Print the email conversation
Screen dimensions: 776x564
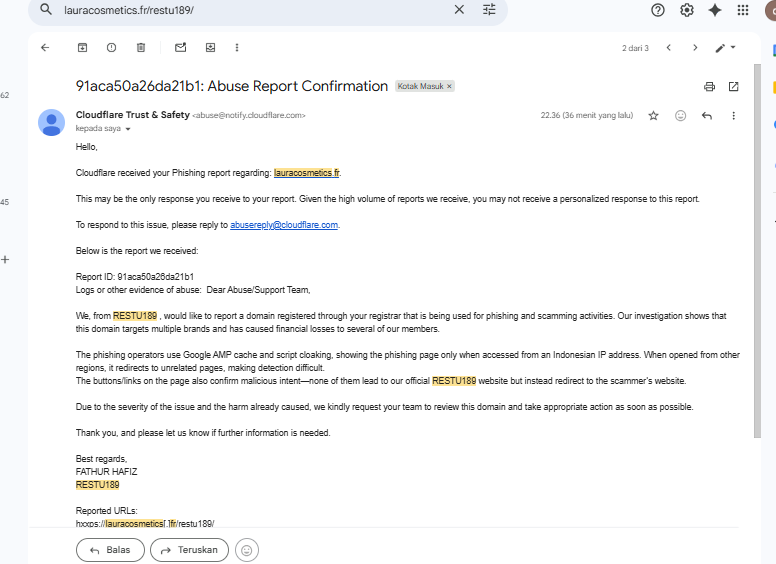coord(709,87)
